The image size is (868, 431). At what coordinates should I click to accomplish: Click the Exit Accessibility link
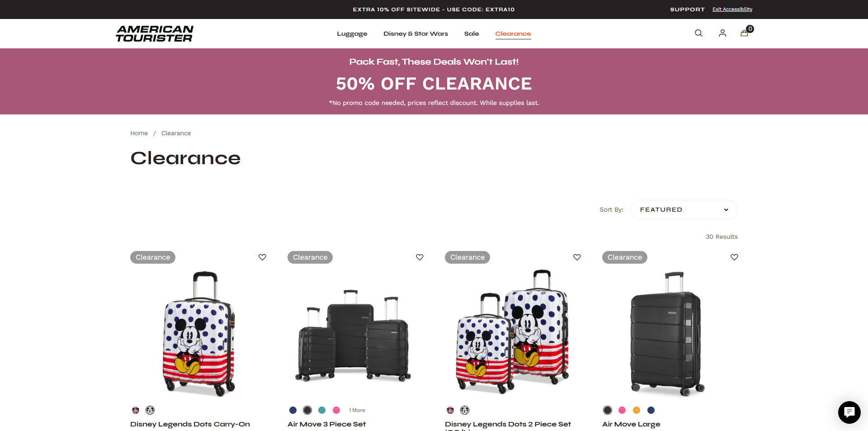pos(732,9)
